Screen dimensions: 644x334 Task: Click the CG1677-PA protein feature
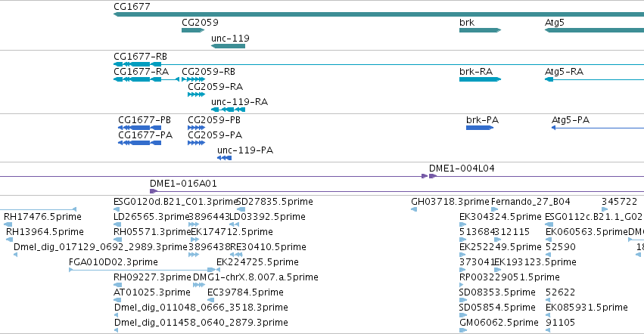point(140,143)
